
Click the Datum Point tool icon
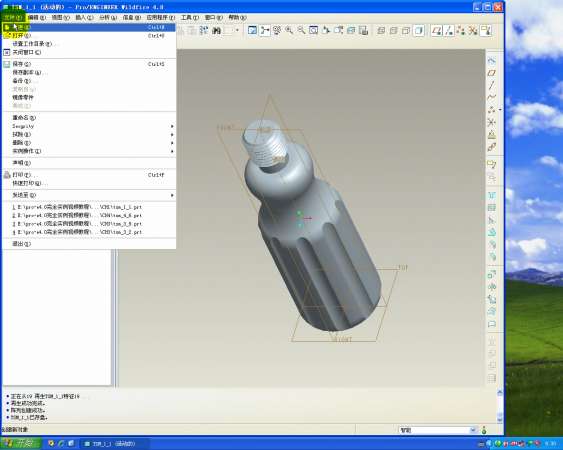492,110
